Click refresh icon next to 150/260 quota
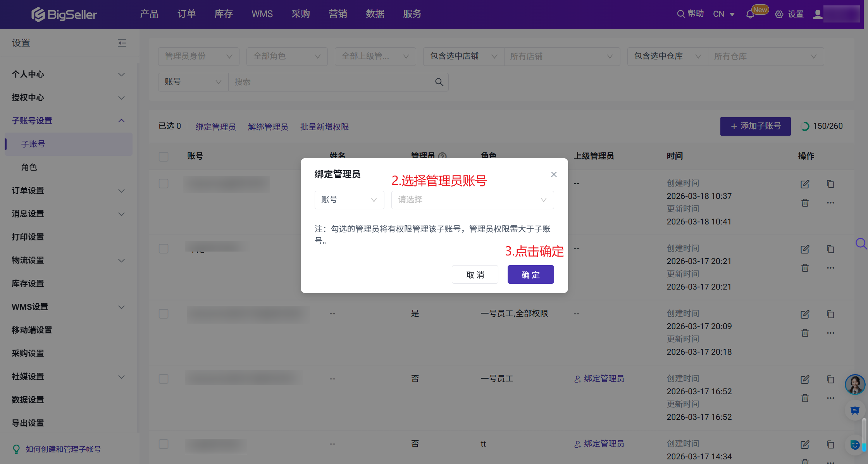This screenshot has width=868, height=464. click(805, 126)
